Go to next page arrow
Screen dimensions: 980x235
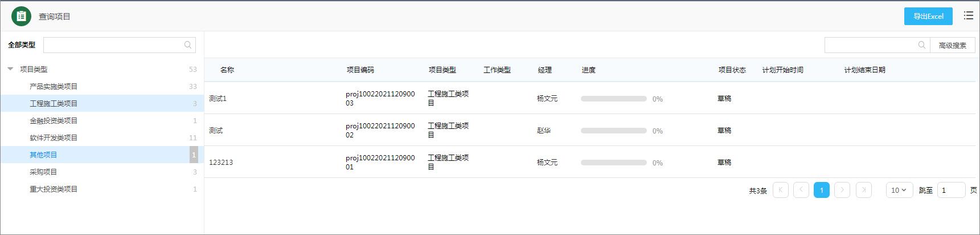coord(842,190)
